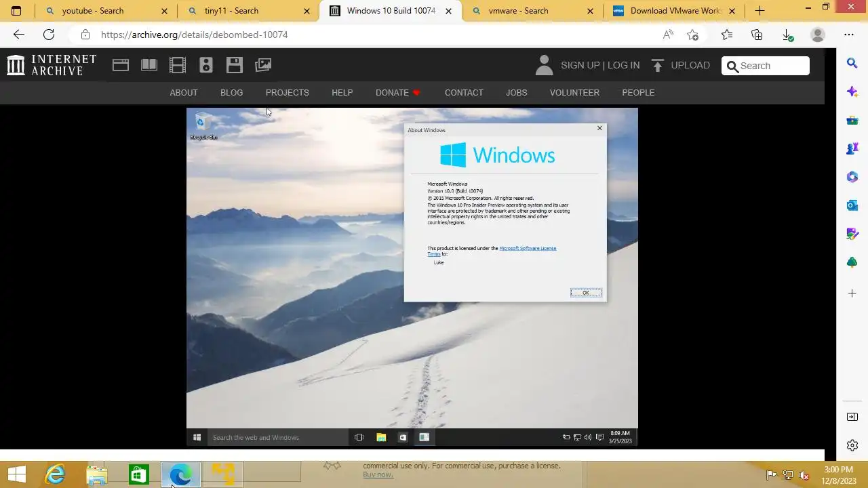Screen dimensions: 868x488
Task: Click the Edge profile avatar
Action: 818,35
